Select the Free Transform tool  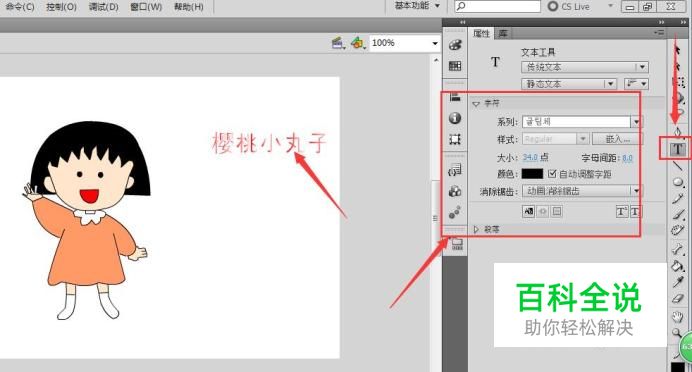pyautogui.click(x=678, y=82)
